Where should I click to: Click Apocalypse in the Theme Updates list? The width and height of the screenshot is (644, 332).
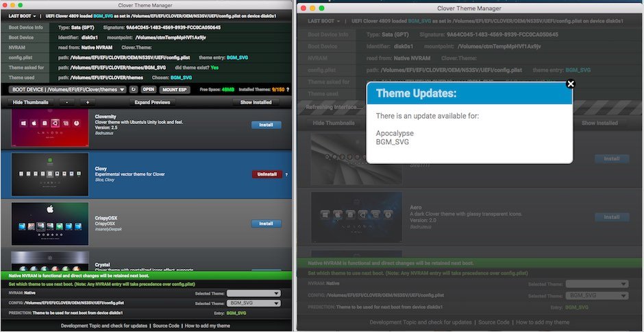(x=395, y=133)
